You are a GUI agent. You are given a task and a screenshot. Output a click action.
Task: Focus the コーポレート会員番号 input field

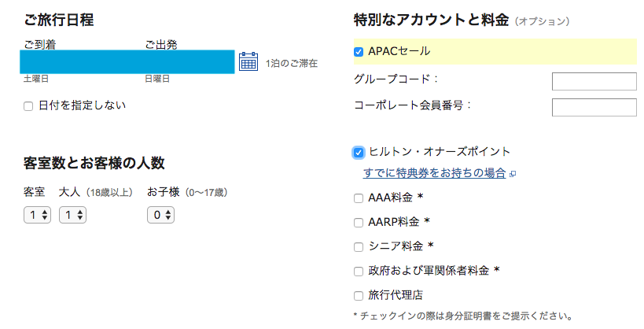(594, 107)
